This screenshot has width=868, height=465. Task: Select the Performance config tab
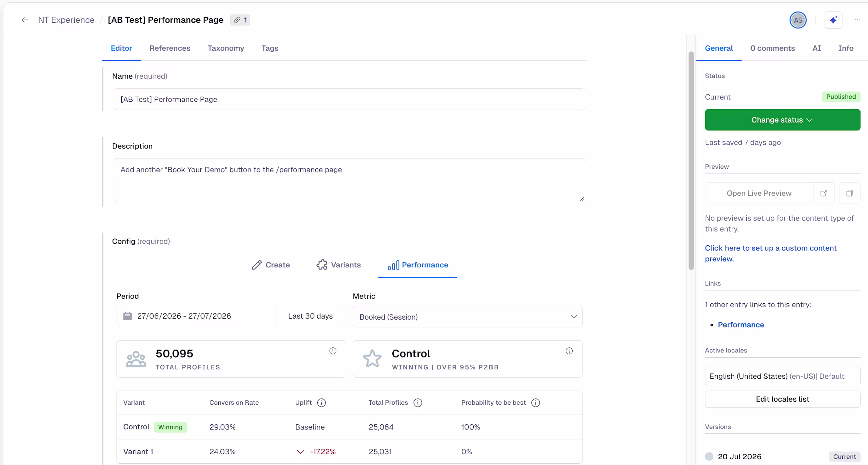(x=417, y=265)
